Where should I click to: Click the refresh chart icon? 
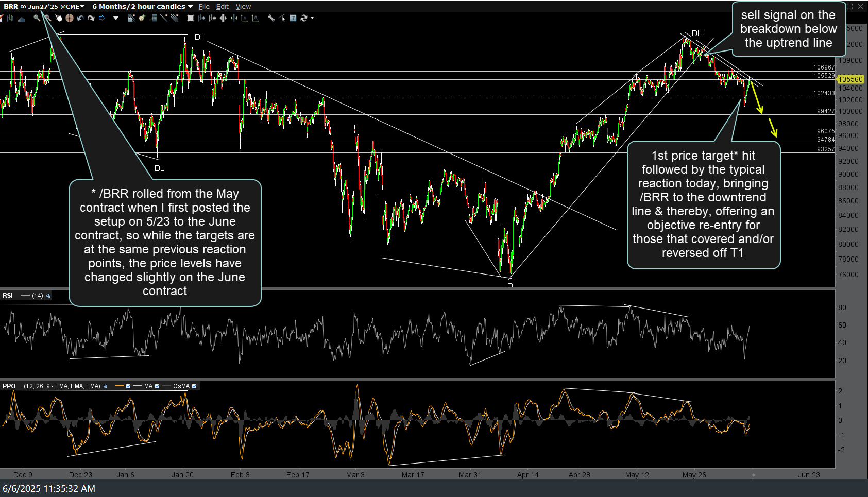304,18
